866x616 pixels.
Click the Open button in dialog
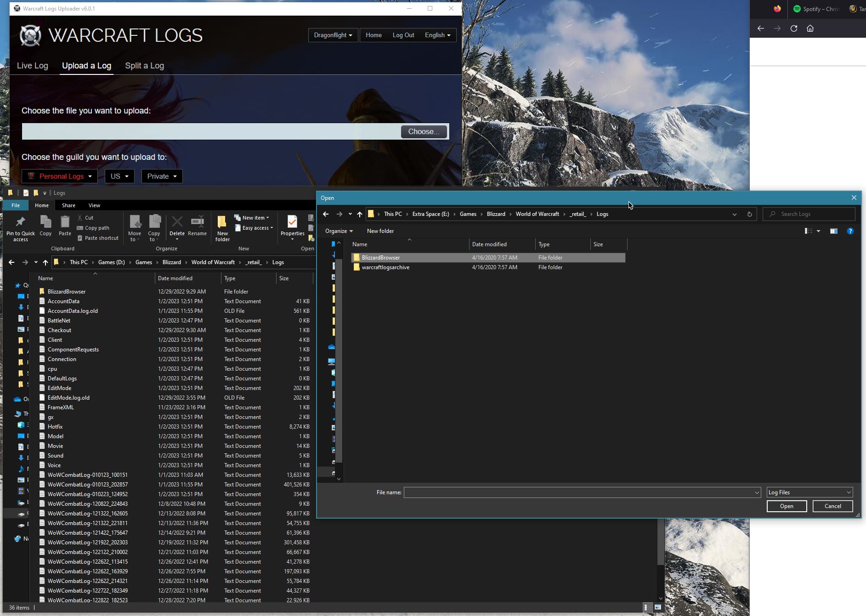point(787,506)
